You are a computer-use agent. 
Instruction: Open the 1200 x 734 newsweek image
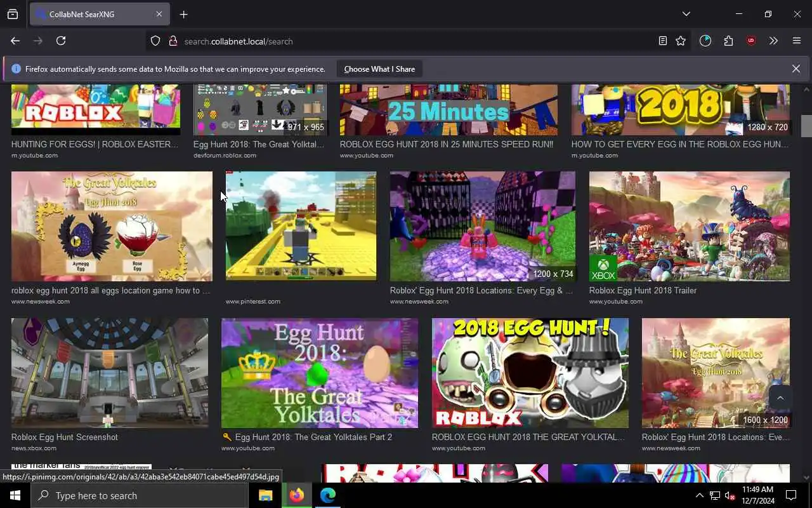[483, 226]
